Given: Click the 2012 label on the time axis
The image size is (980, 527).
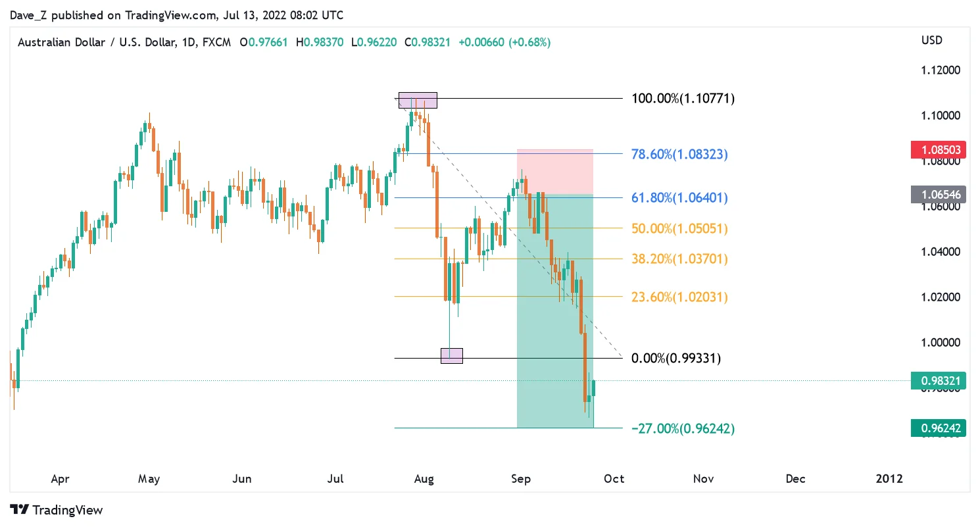Looking at the screenshot, I should pyautogui.click(x=890, y=479).
